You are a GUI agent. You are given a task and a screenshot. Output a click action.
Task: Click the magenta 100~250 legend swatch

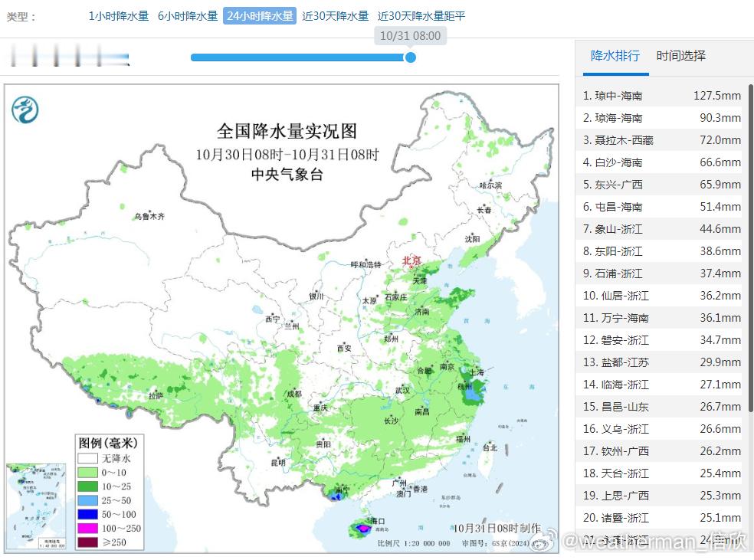(x=88, y=528)
